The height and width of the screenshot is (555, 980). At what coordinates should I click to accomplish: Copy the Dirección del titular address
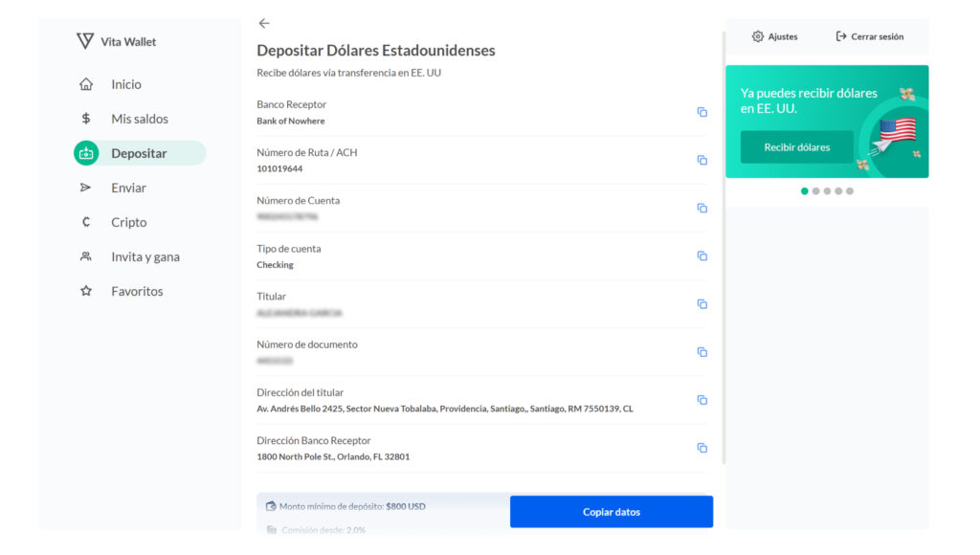click(x=702, y=400)
